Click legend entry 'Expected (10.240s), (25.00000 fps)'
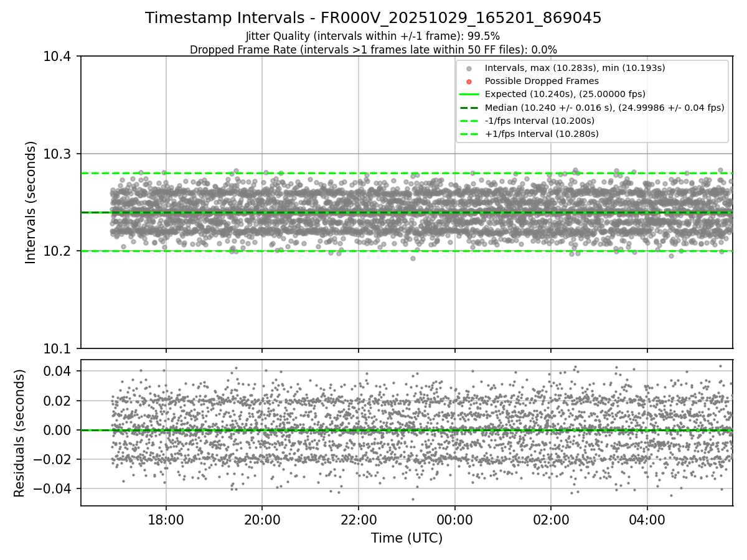The height and width of the screenshot is (560, 747). coord(565,94)
